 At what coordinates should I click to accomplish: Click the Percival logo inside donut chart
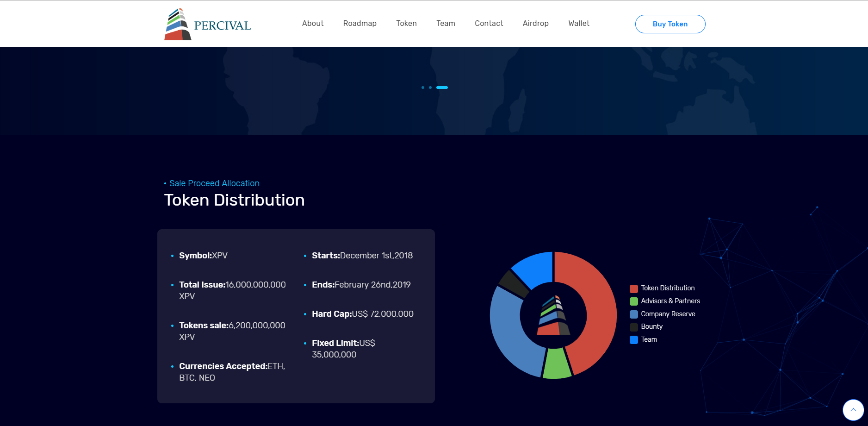coord(553,315)
